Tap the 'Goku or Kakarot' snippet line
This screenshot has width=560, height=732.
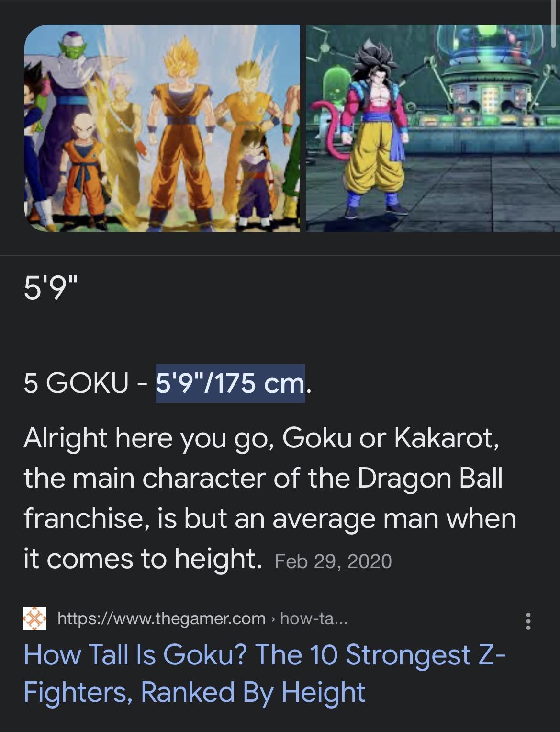[261, 438]
